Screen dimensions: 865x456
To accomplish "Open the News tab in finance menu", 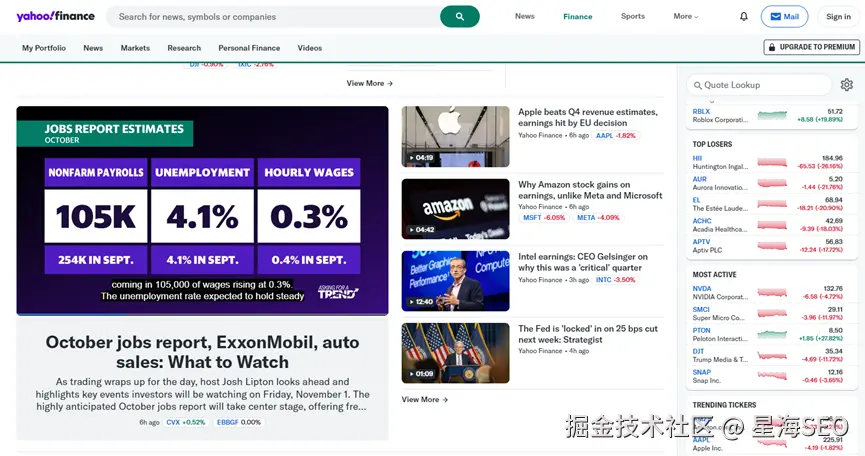I will (x=93, y=48).
